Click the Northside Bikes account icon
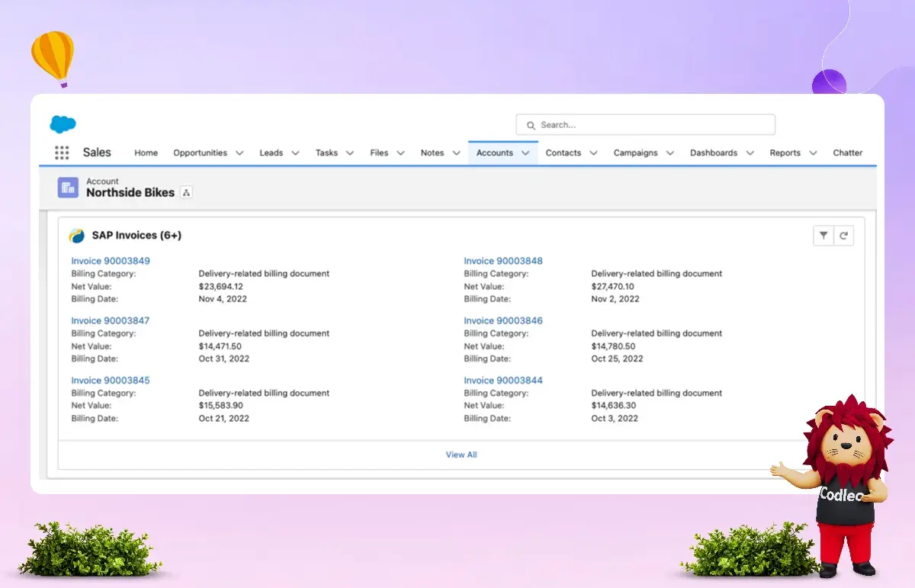This screenshot has height=588, width=915. tap(68, 188)
